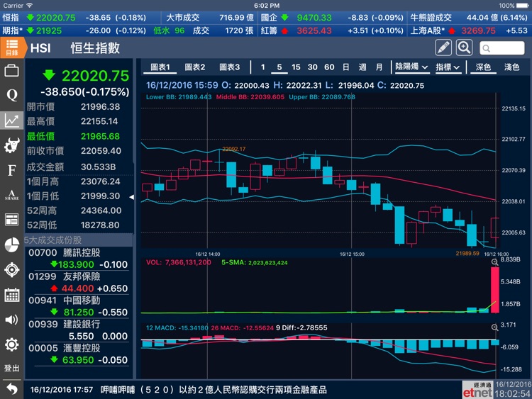The width and height of the screenshot is (532, 399).
Task: Open the 目錄 menu icon
Action: click(x=12, y=47)
